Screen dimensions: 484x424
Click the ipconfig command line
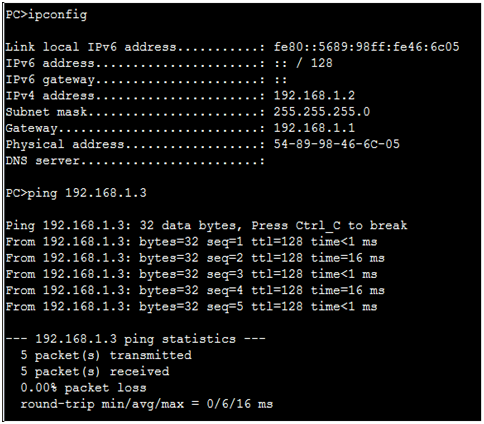point(46,15)
